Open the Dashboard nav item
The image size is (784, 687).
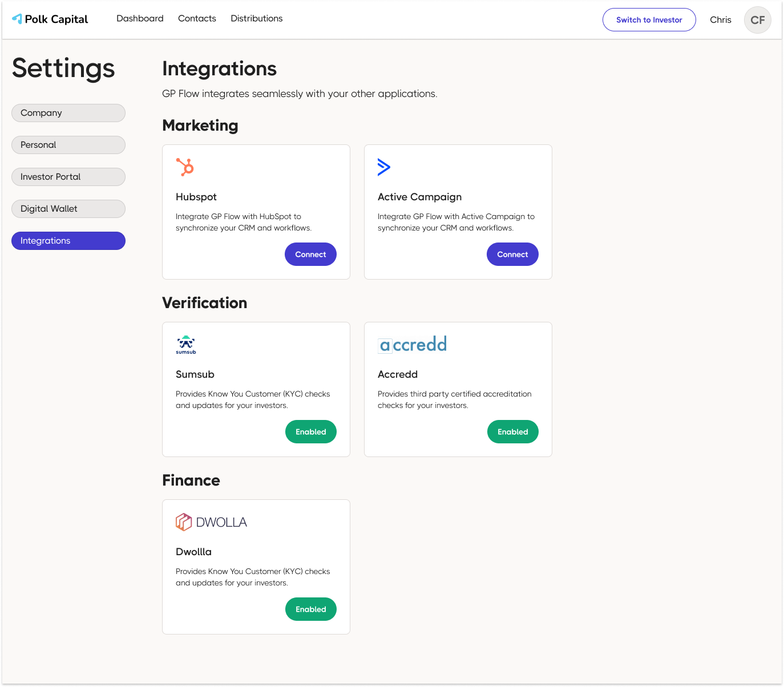coord(140,18)
